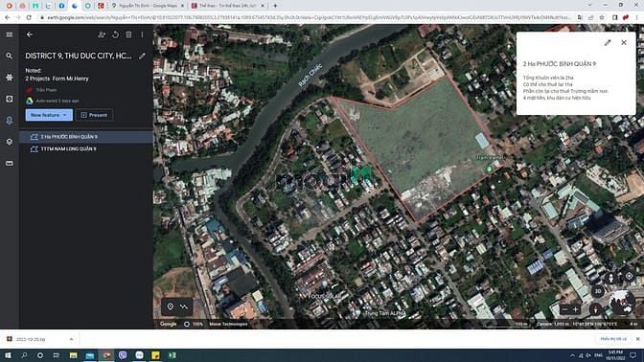644x362 pixels.
Task: Click the project title DISTRICT 9, THU DUC CITY
Action: point(79,56)
